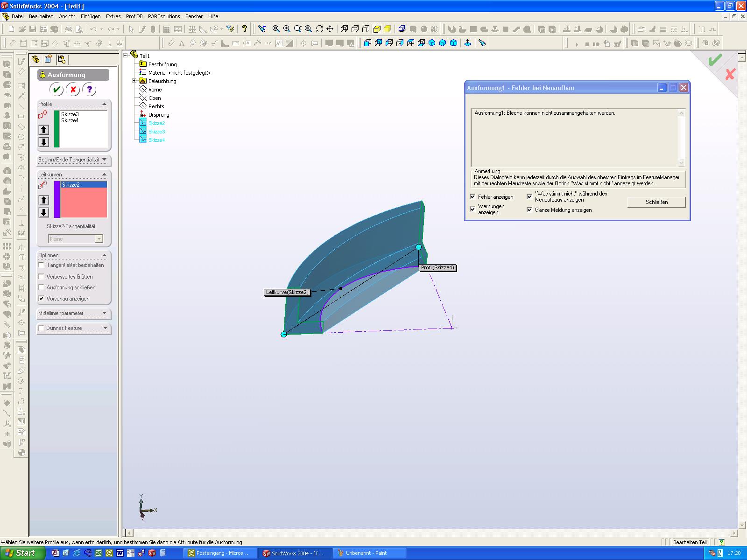Uncheck 'Fehler anzeigen' in error dialog
Image resolution: width=747 pixels, height=560 pixels.
click(x=472, y=196)
